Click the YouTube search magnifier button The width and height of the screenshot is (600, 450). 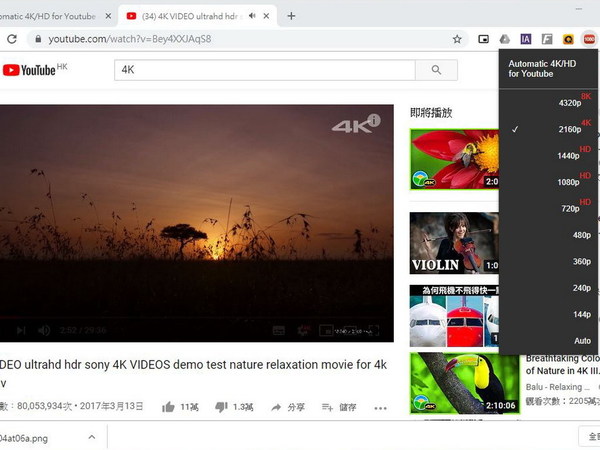tap(436, 70)
